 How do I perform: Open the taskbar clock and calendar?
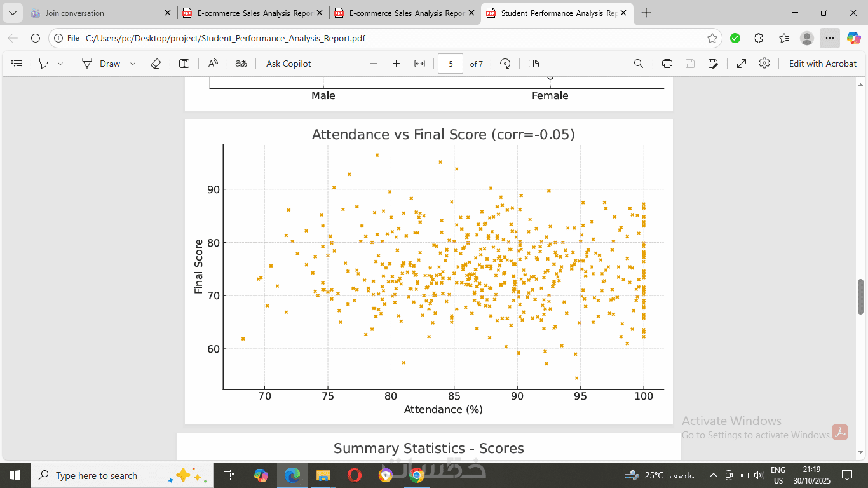click(811, 475)
